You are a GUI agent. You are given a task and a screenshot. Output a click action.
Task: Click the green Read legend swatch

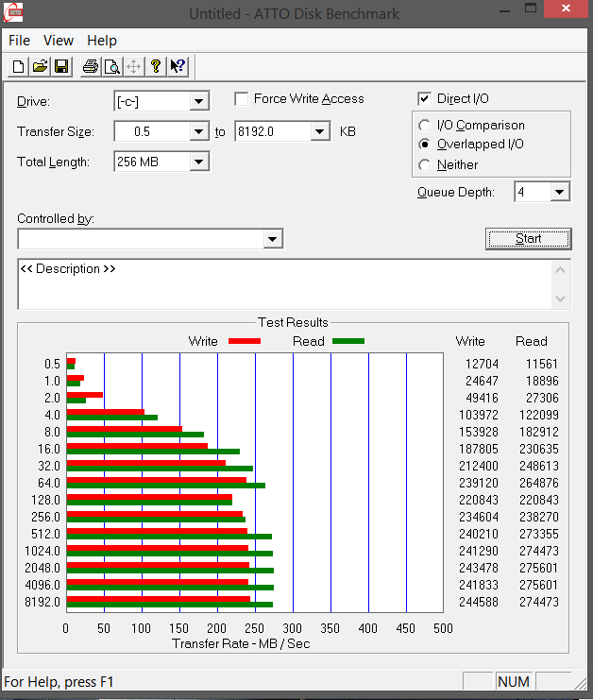(348, 341)
